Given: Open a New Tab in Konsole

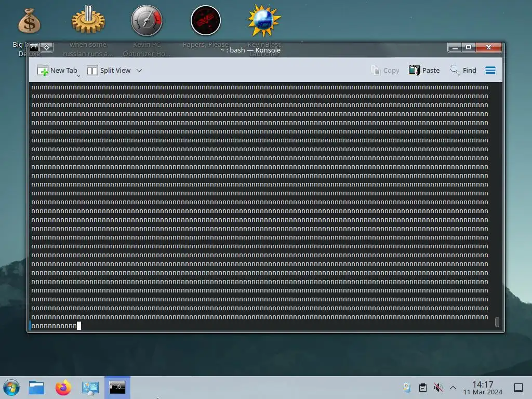Looking at the screenshot, I should 57,70.
